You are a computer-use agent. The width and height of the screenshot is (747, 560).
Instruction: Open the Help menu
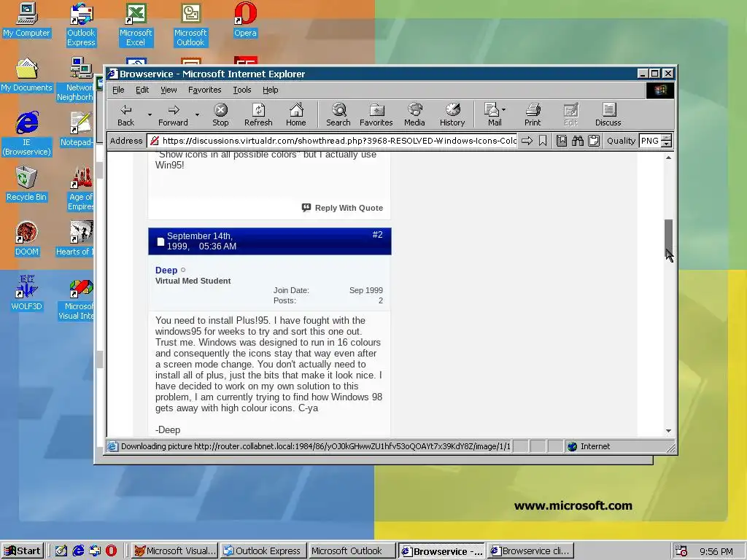pos(270,90)
